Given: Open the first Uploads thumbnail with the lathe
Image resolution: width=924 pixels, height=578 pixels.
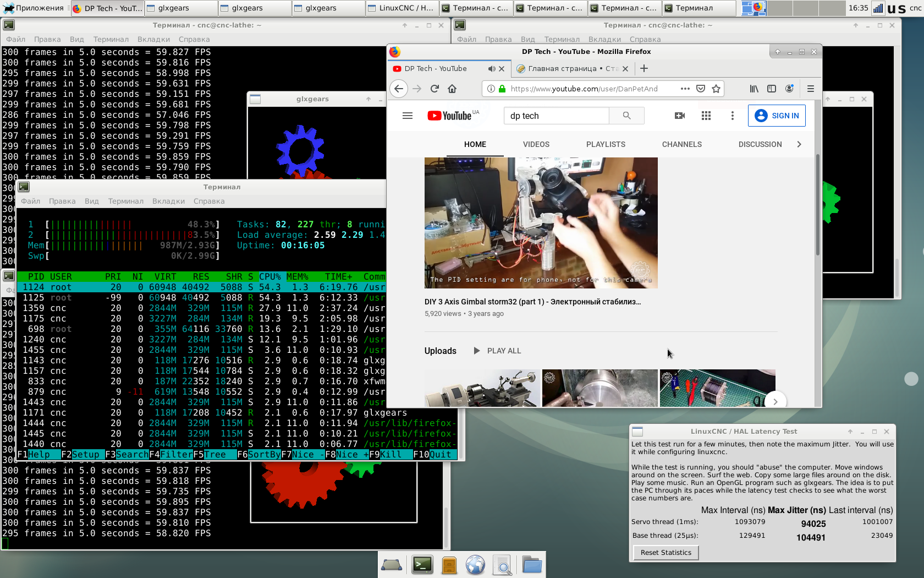Looking at the screenshot, I should point(482,388).
